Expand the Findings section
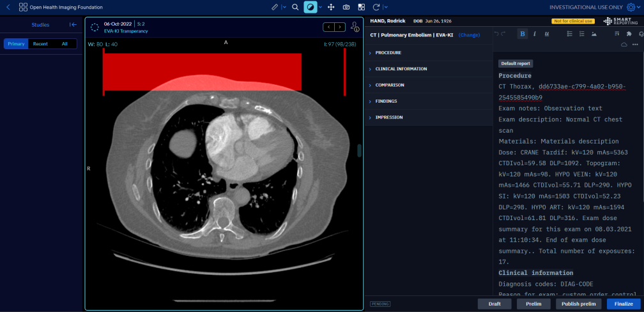Screen dimensions: 644x312 pos(386,101)
